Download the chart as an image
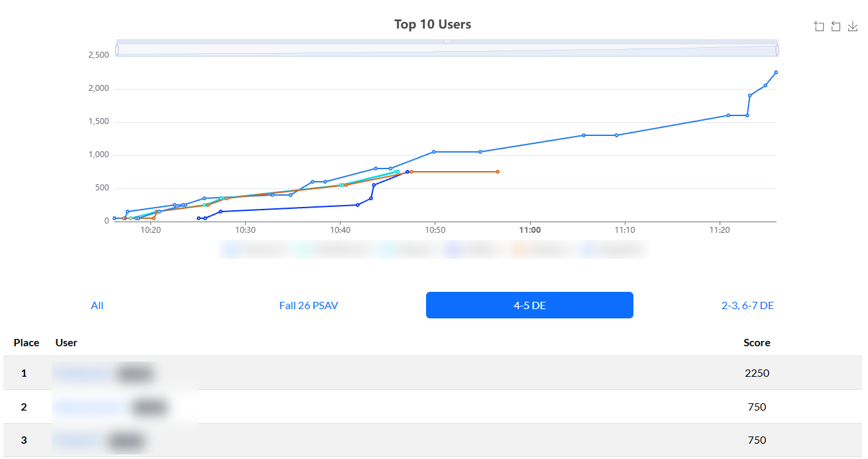Screen dimensions: 868x459 tap(853, 27)
